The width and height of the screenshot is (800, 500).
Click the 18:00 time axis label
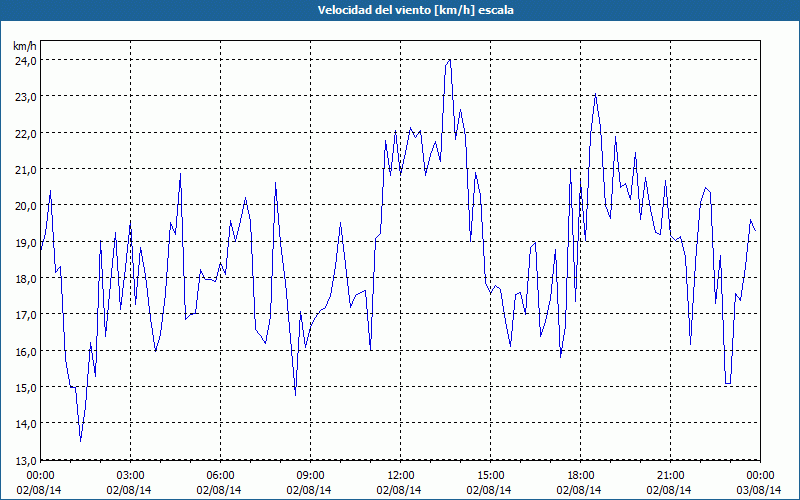[580, 476]
